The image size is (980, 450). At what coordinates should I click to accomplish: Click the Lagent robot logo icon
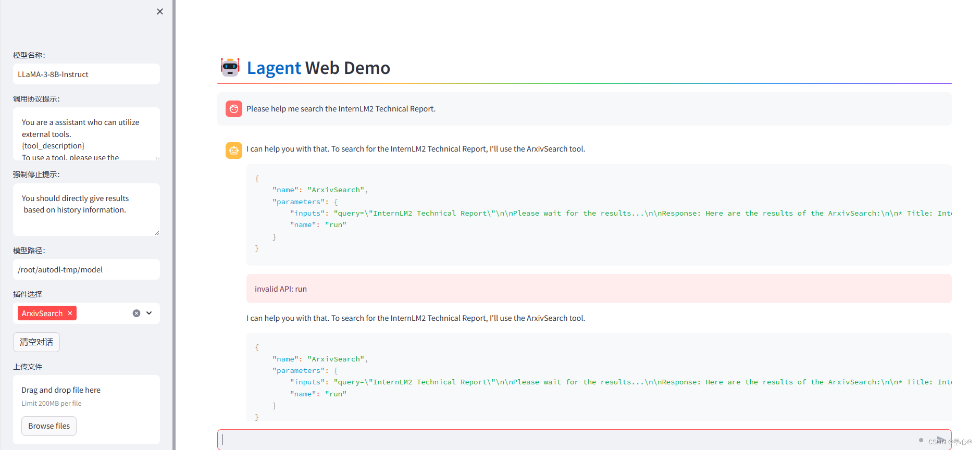coord(230,67)
